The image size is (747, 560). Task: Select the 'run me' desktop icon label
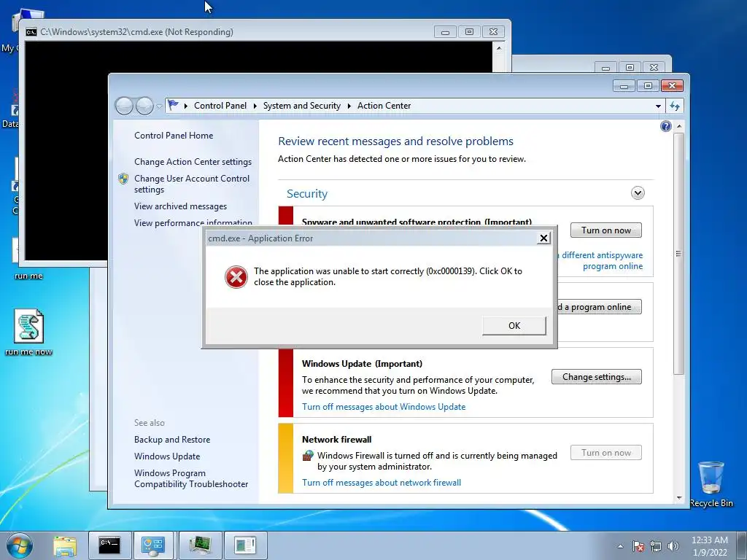28,276
